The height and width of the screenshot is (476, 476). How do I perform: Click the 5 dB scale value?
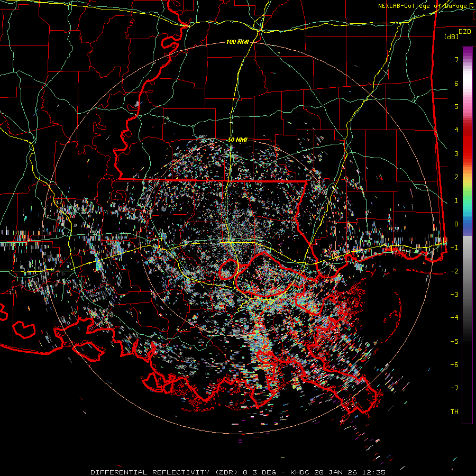click(456, 106)
